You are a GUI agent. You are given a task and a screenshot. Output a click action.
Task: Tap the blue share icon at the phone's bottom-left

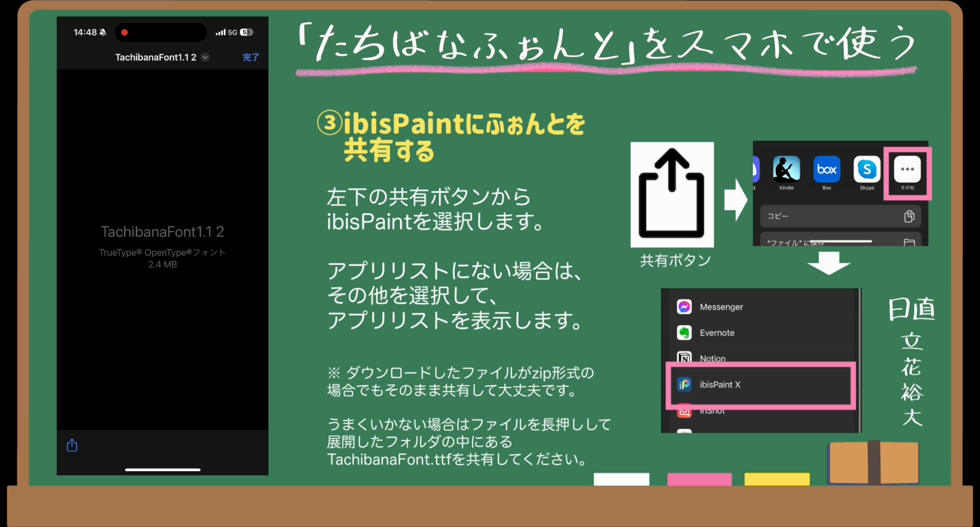pyautogui.click(x=72, y=445)
